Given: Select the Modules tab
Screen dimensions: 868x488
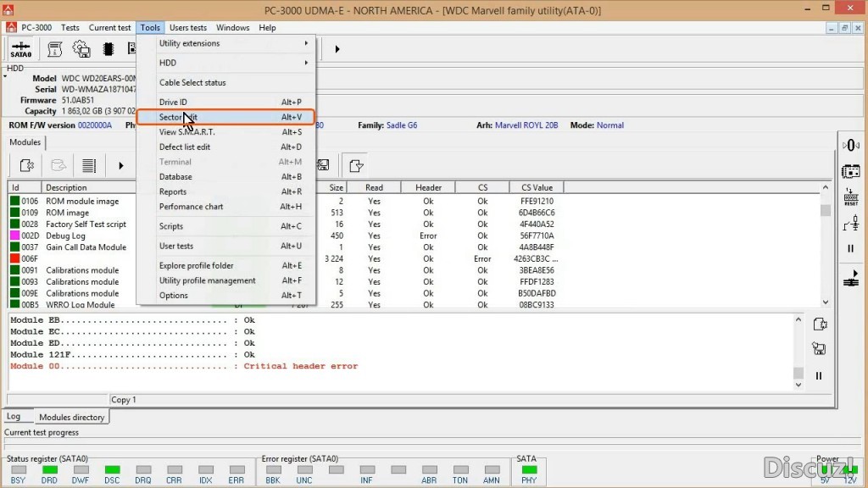Looking at the screenshot, I should pyautogui.click(x=25, y=142).
